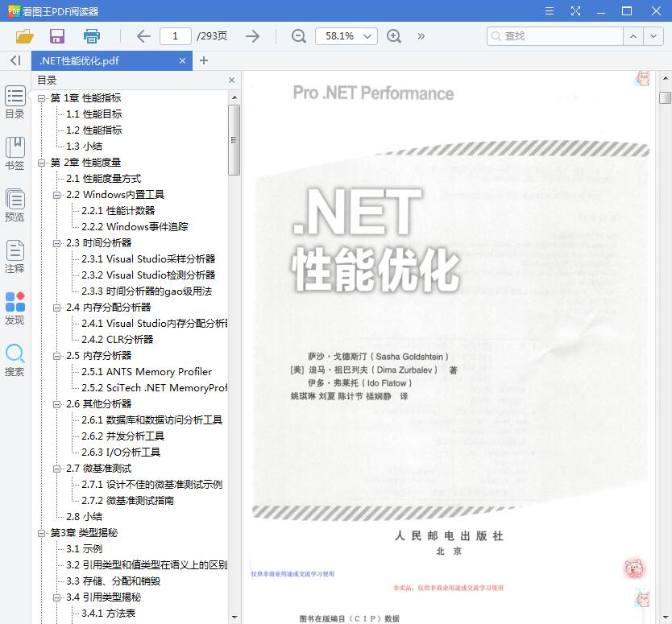Click the mascot icon at top right of page

(x=642, y=78)
